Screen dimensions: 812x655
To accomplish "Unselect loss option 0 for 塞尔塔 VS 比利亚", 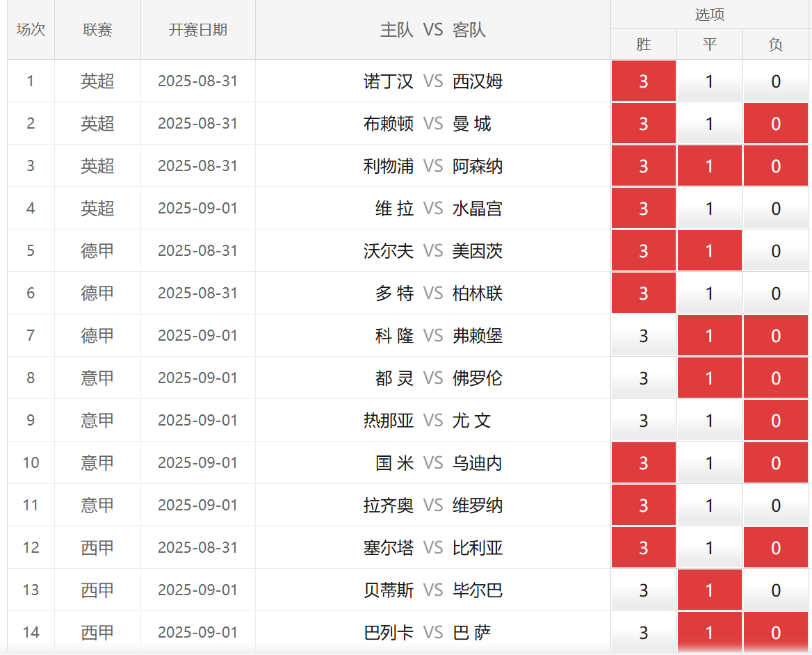I will tap(776, 548).
